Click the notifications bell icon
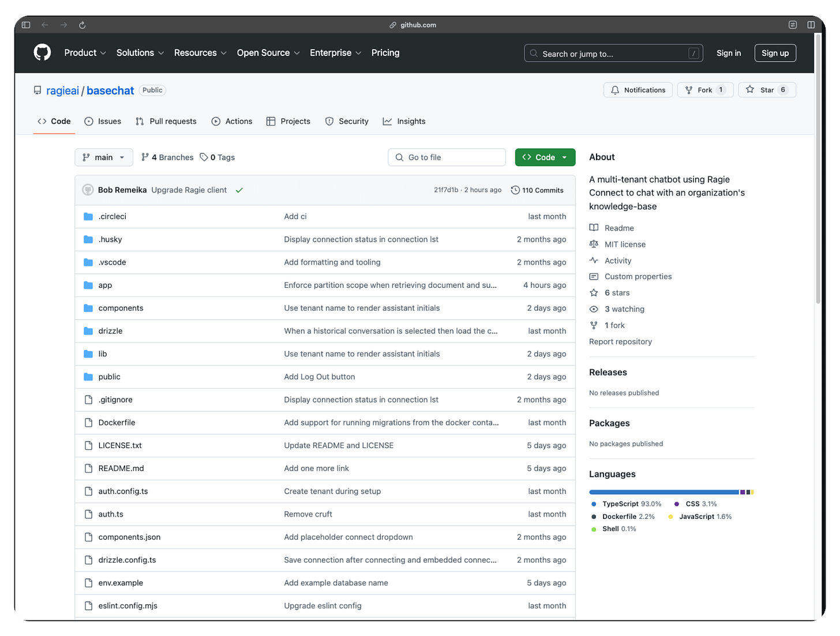This screenshot has width=840, height=636. click(x=615, y=90)
